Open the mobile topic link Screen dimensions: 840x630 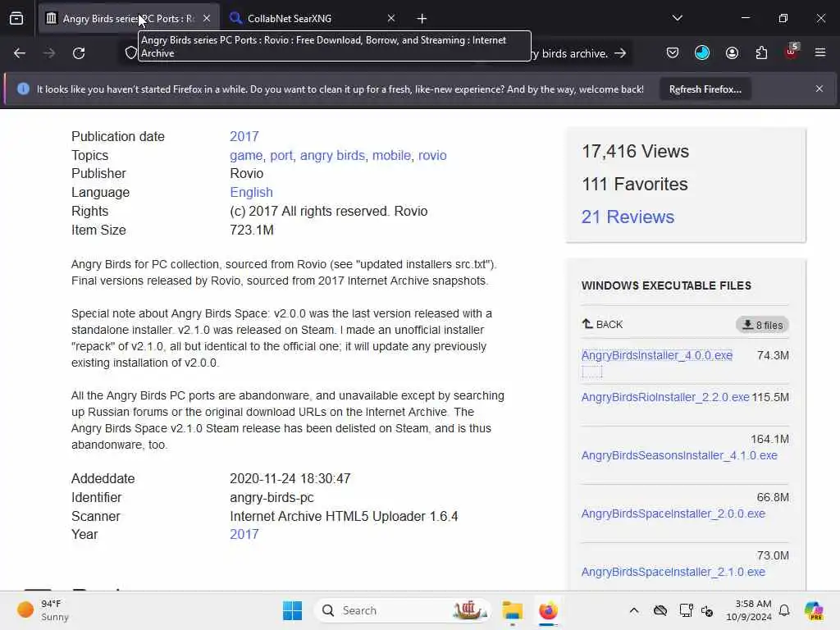[x=391, y=155]
